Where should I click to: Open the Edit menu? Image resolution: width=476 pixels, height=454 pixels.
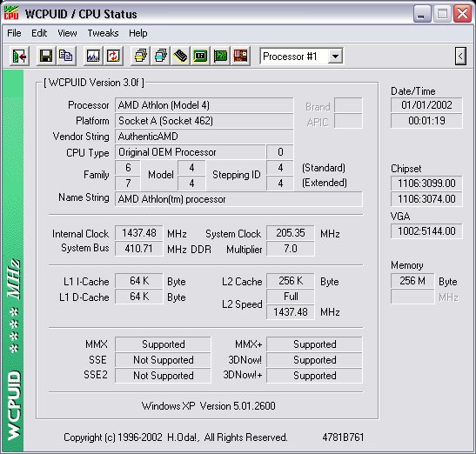tap(39, 33)
